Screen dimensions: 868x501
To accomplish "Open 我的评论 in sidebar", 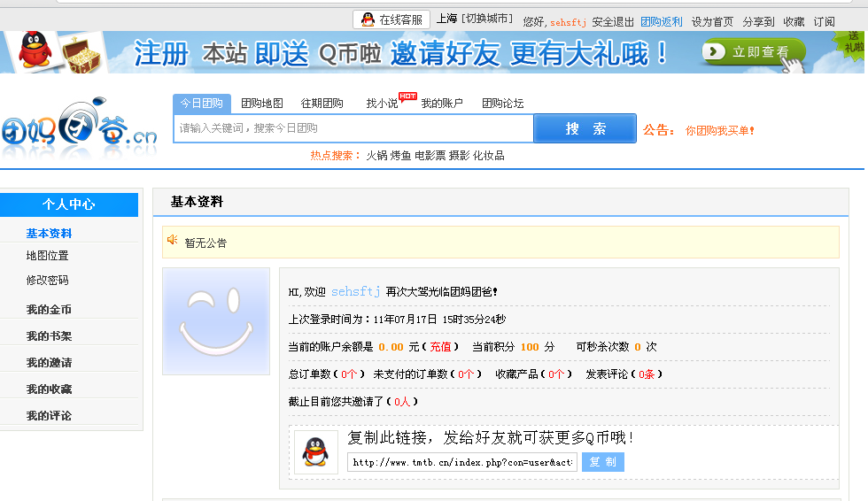I will [x=49, y=416].
